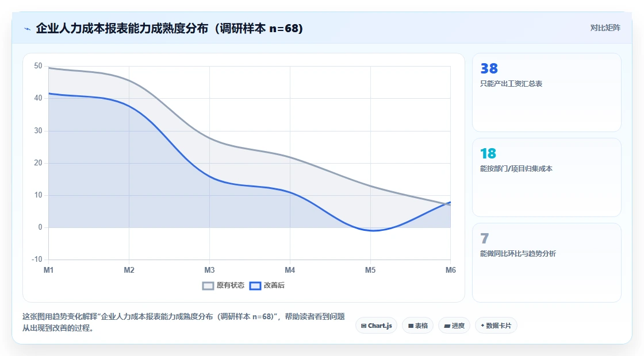Screen dimensions: 644x356
Task: Toggle the 改善后 dataset via its legend label
Action: [274, 285]
